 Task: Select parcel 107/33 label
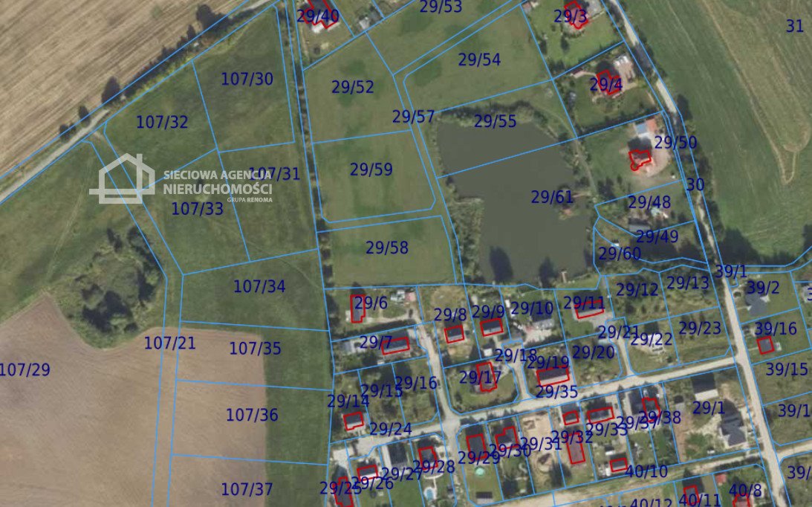pyautogui.click(x=198, y=209)
